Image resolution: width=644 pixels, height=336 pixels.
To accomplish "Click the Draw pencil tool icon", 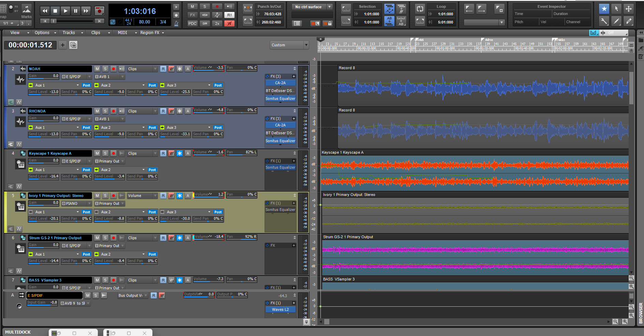I will click(616, 21).
